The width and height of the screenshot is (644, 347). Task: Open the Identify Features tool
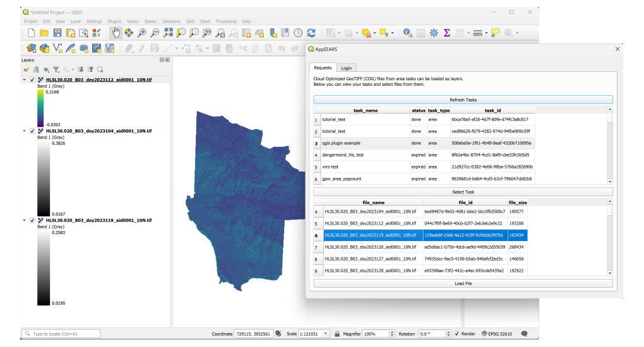click(x=408, y=33)
